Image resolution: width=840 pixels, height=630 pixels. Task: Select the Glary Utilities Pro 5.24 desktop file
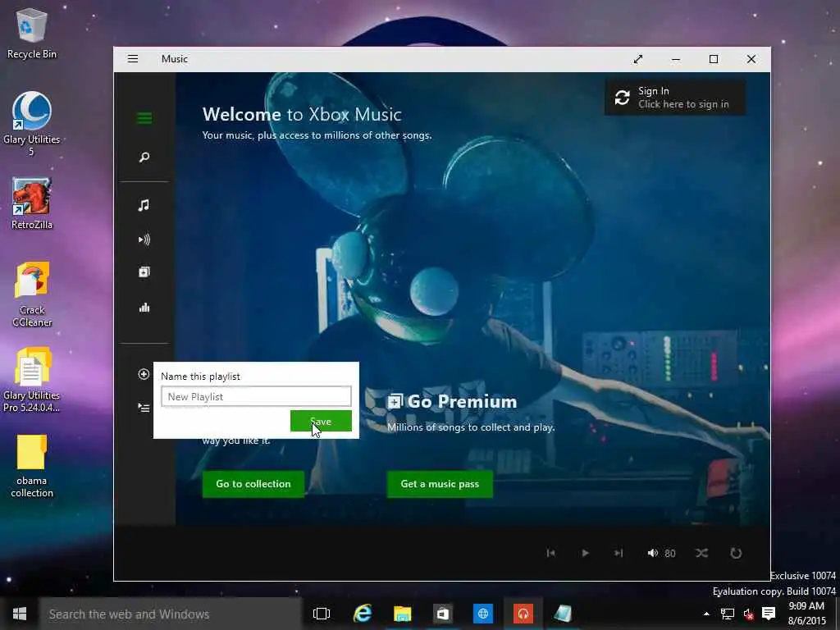[x=32, y=380]
